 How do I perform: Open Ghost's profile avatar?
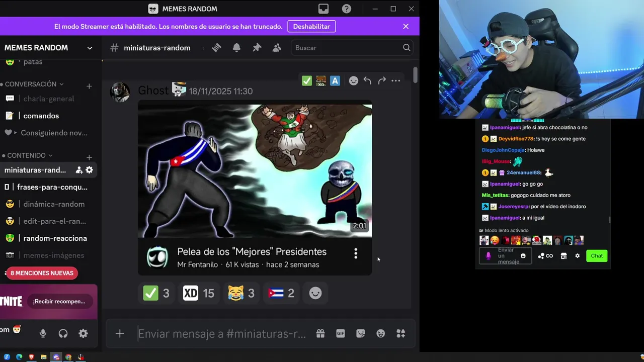tap(120, 93)
